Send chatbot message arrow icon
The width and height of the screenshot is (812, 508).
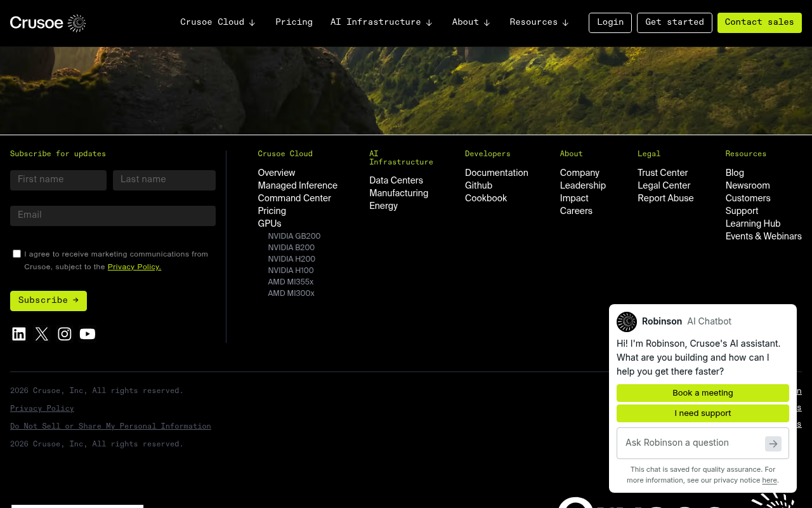tap(773, 444)
